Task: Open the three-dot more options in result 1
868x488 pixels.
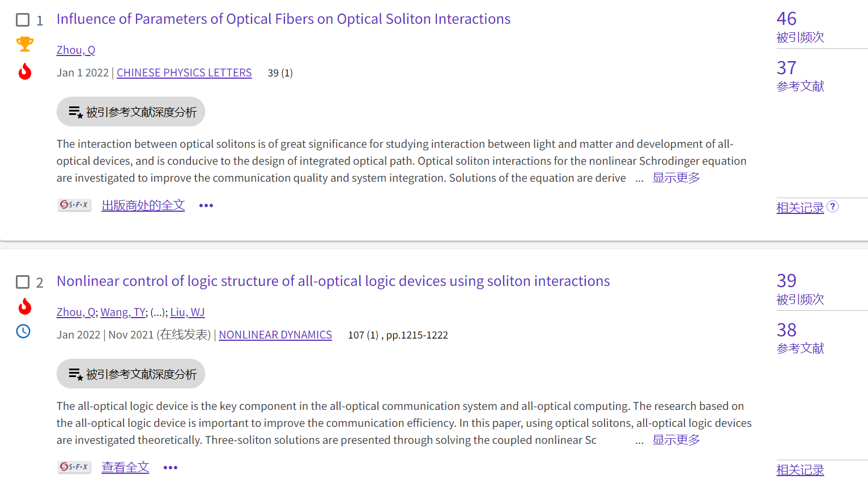Action: 206,206
